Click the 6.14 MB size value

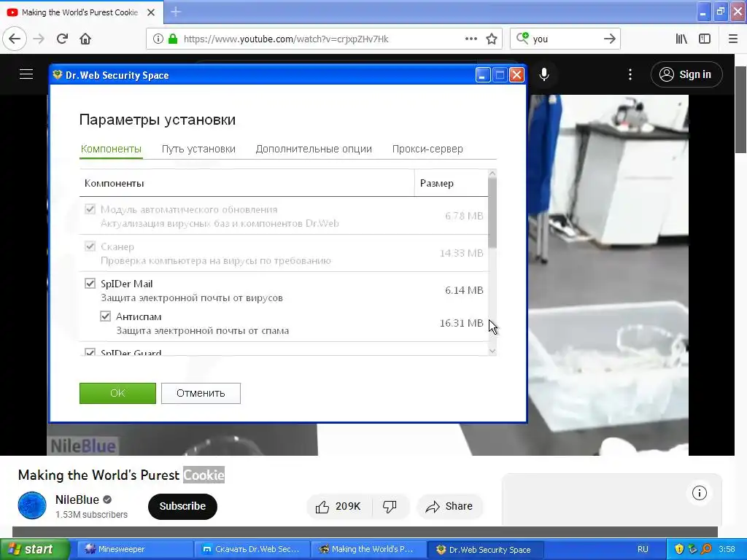coord(464,290)
